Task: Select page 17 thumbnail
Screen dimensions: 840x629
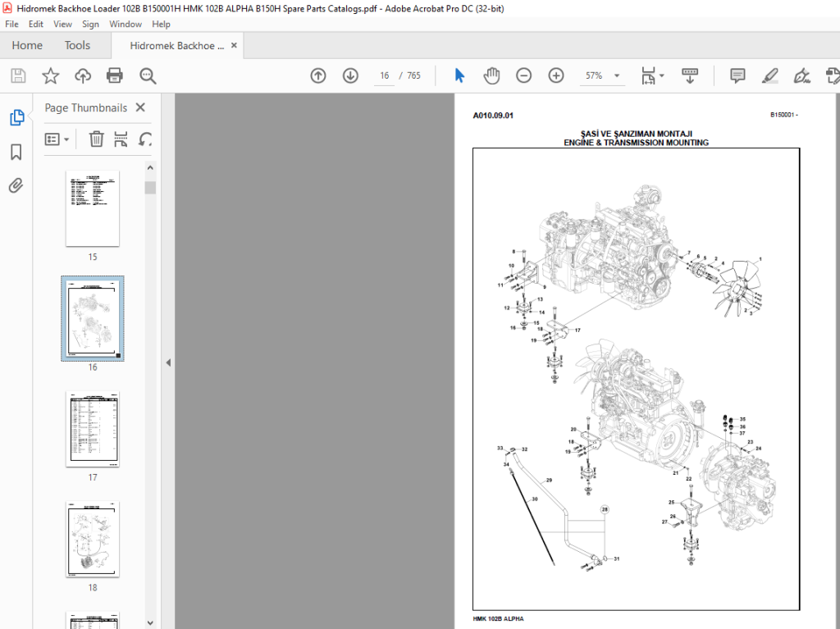Action: 92,429
